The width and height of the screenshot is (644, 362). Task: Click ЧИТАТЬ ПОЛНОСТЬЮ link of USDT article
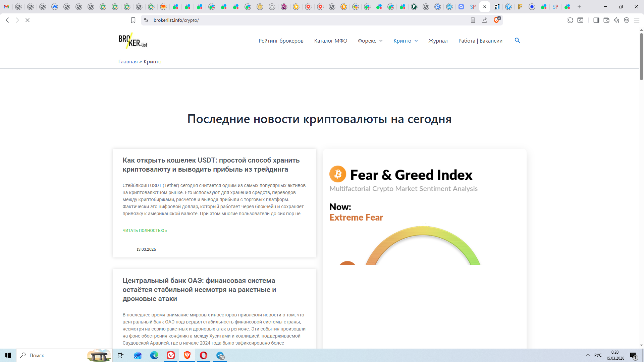[145, 230]
